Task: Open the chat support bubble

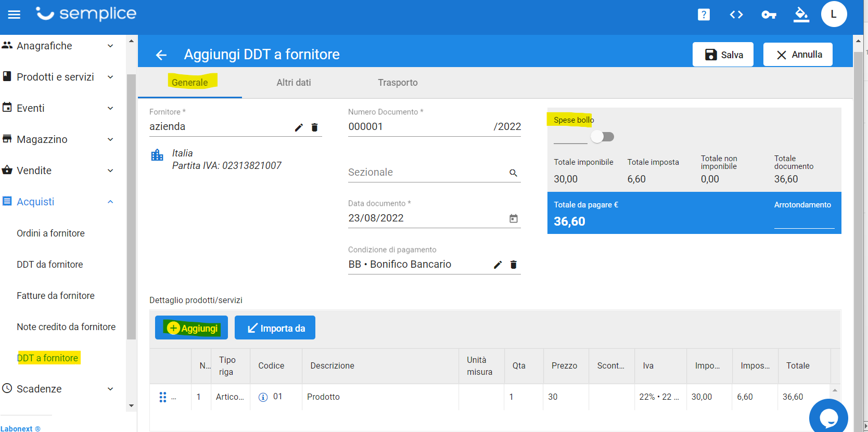Action: pyautogui.click(x=828, y=417)
